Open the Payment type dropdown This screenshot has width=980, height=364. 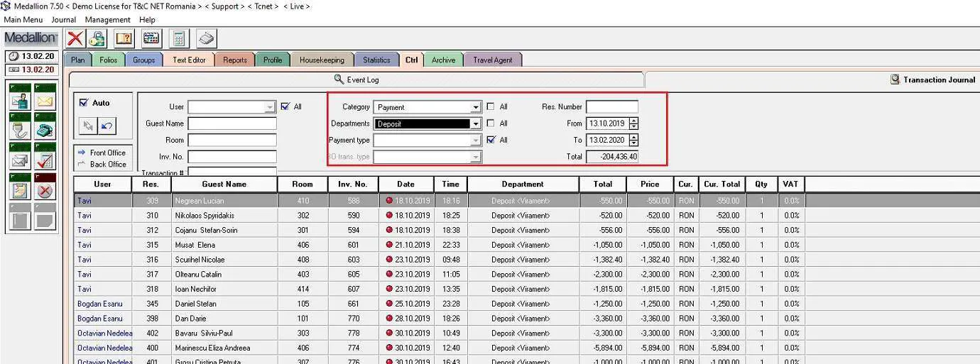click(476, 140)
